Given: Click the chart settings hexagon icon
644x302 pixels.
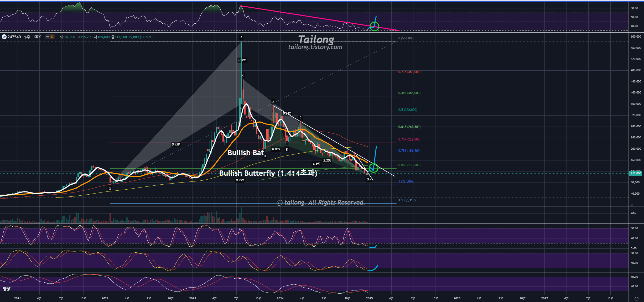Looking at the screenshot, I should pyautogui.click(x=636, y=299).
